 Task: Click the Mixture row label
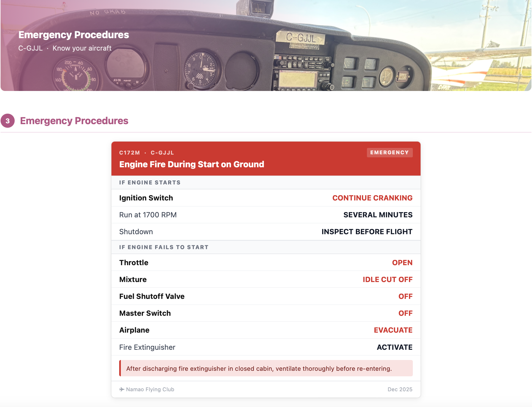tap(133, 280)
